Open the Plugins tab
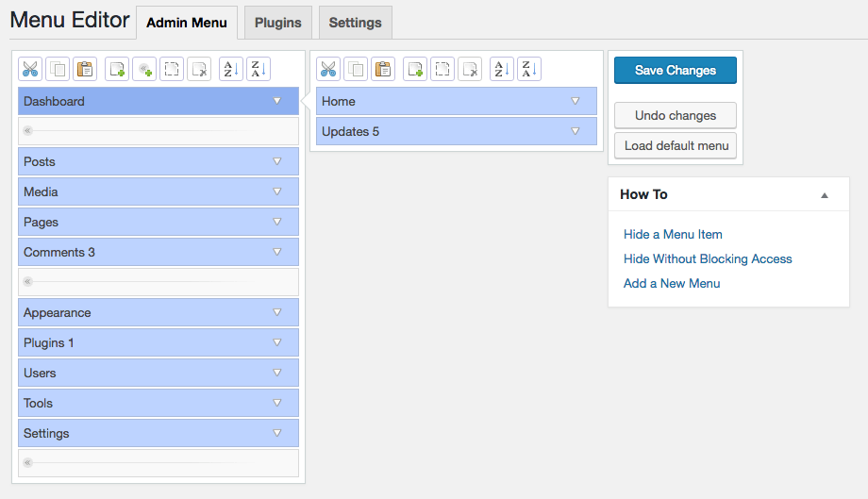 coord(278,23)
